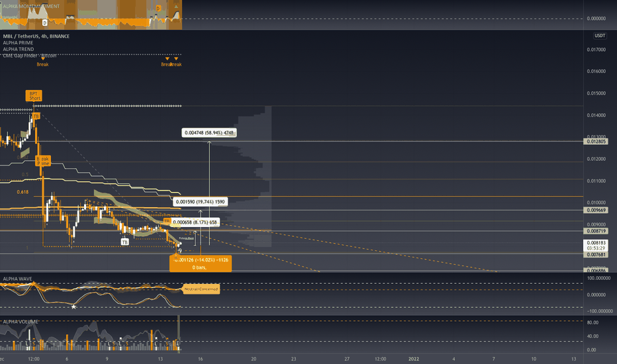Click the 0.007681 price line tag
The width and height of the screenshot is (617, 364).
pos(596,255)
